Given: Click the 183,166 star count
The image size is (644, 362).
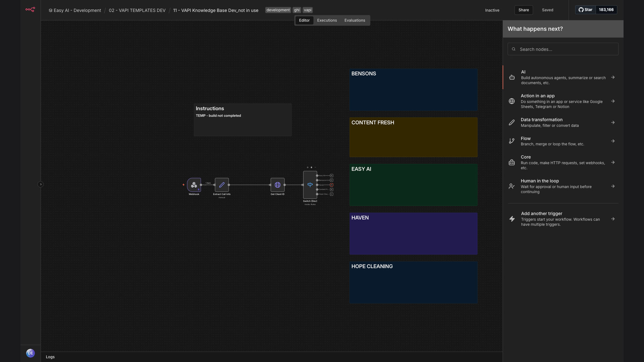Looking at the screenshot, I should 606,10.
